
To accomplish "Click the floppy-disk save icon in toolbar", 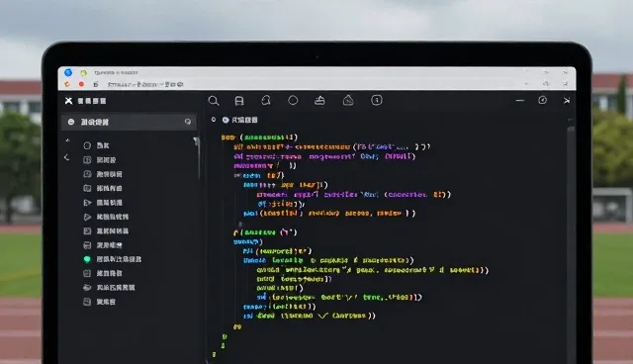I will (239, 101).
